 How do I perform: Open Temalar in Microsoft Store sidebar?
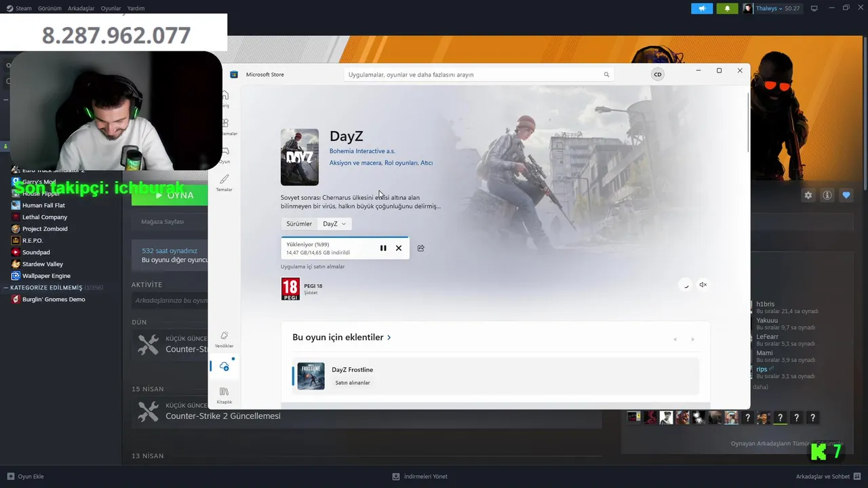pyautogui.click(x=224, y=182)
